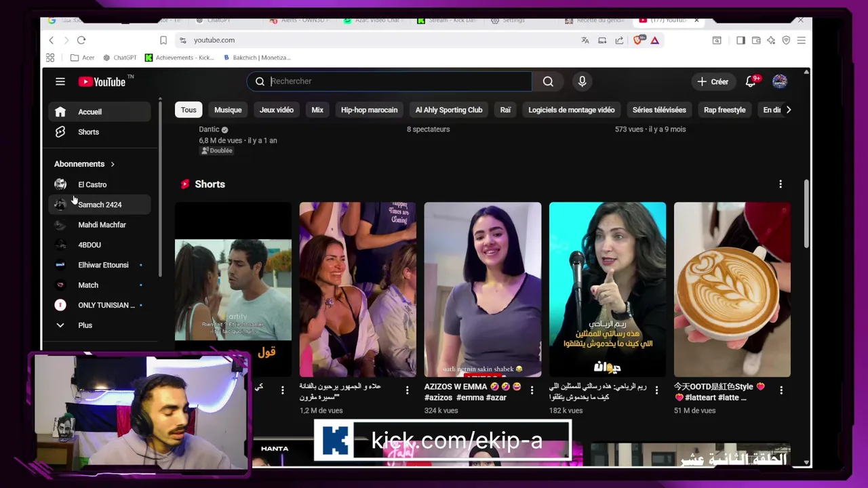The height and width of the screenshot is (488, 868).
Task: Select the Jeux vidéo filter chip
Action: (276, 110)
